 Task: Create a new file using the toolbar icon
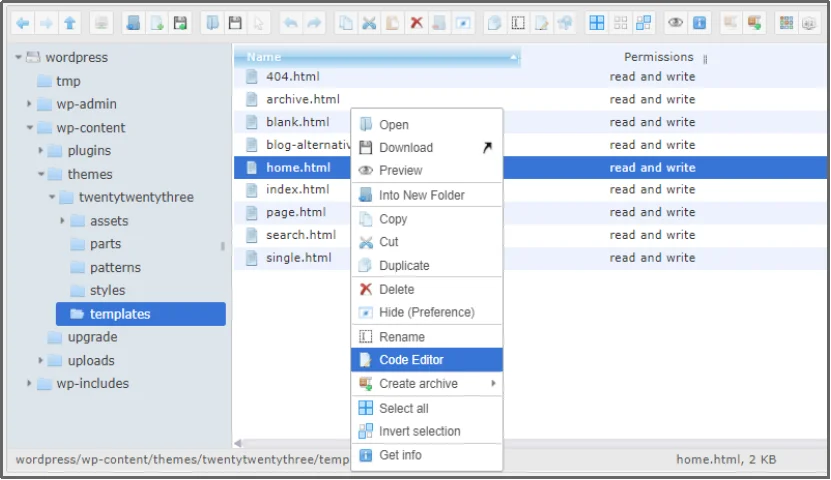pyautogui.click(x=157, y=23)
